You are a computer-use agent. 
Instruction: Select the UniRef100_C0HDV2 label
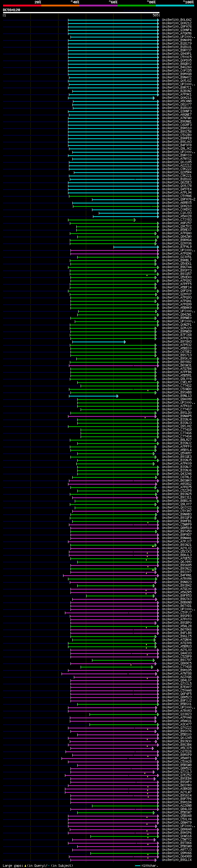coord(177,210)
